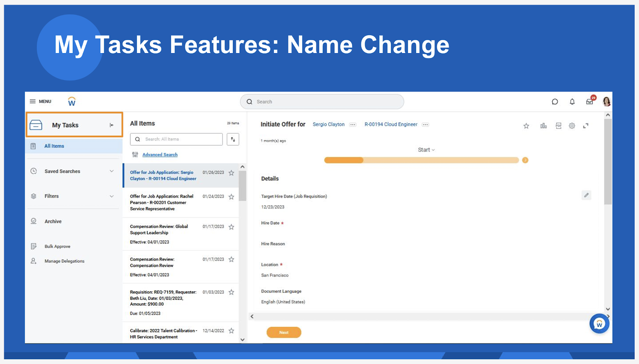
Task: Expand the Start step dropdown
Action: click(x=426, y=150)
